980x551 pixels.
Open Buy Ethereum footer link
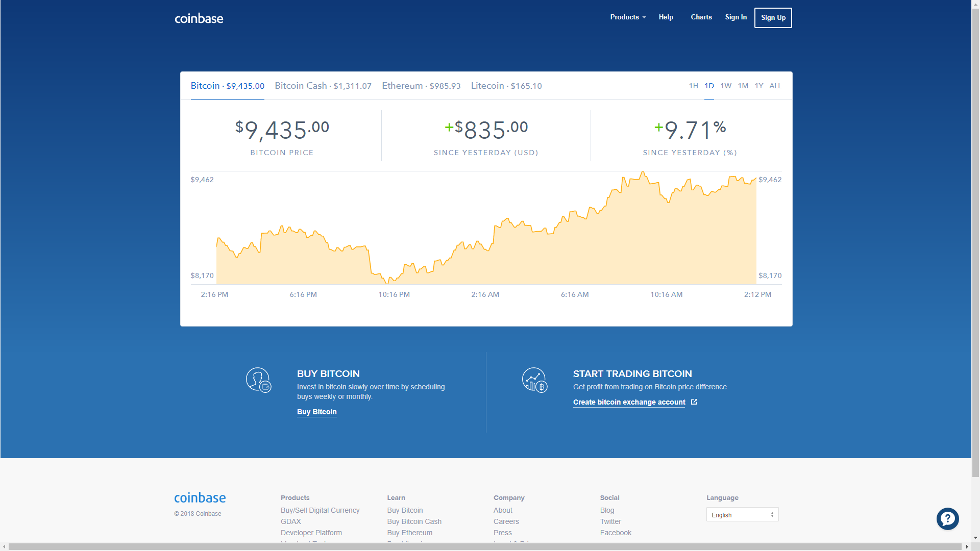[409, 533]
